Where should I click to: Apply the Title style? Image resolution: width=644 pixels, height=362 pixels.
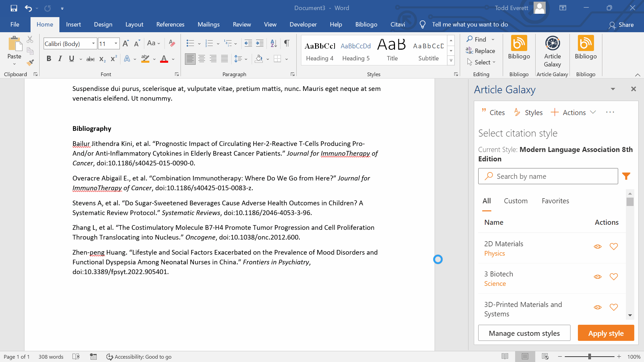click(392, 51)
